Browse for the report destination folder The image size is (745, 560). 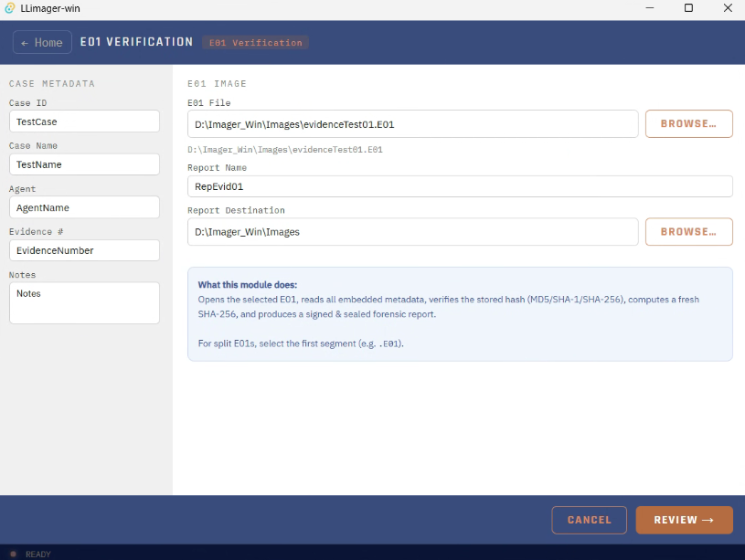point(689,232)
